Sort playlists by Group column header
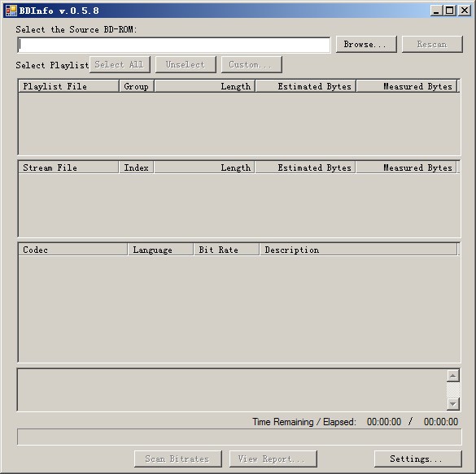This screenshot has height=474, width=476. [137, 86]
